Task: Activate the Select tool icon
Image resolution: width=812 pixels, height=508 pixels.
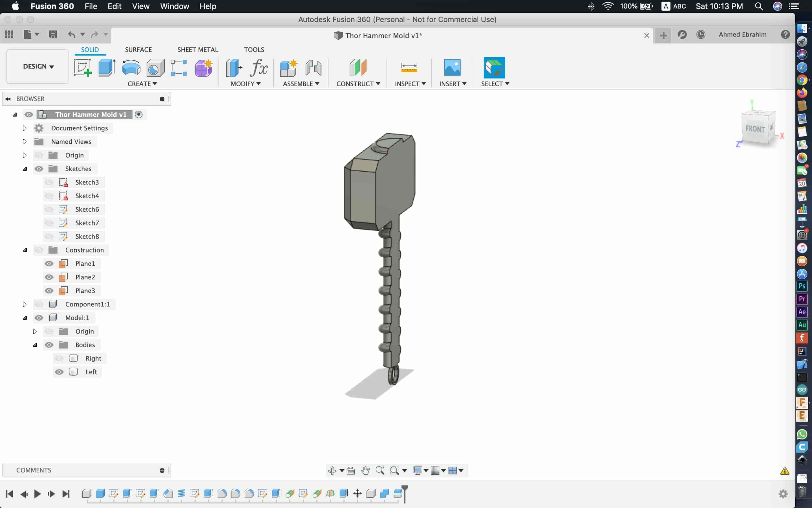Action: pos(494,67)
